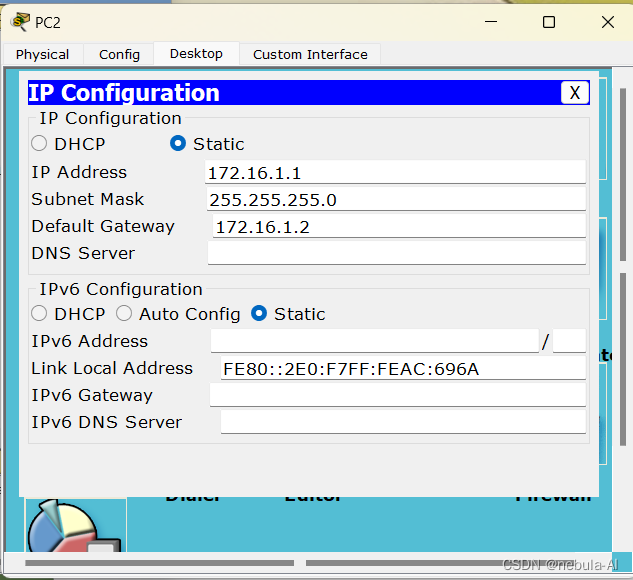Click the Default Gateway field 172.16.1.2
Screen dimensions: 633x580
point(399,226)
